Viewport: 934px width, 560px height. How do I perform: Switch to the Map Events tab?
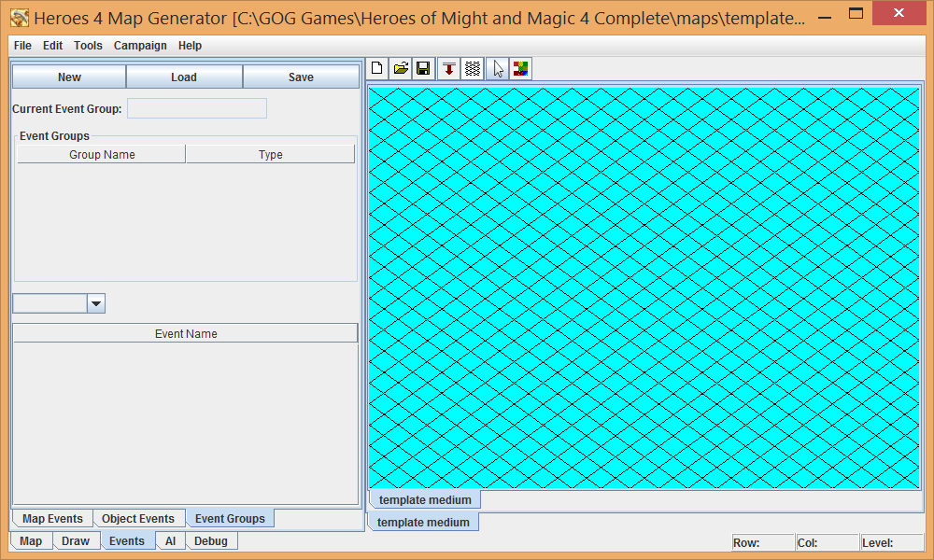click(x=52, y=518)
